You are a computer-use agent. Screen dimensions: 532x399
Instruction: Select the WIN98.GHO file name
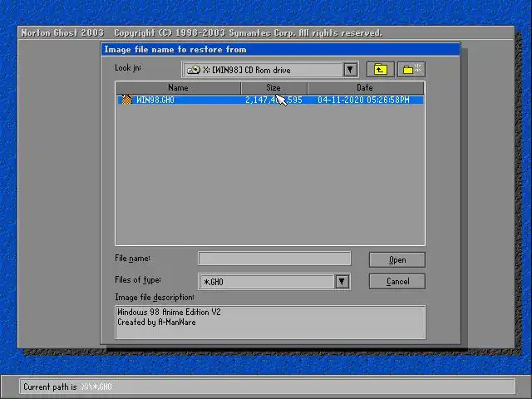(x=155, y=100)
